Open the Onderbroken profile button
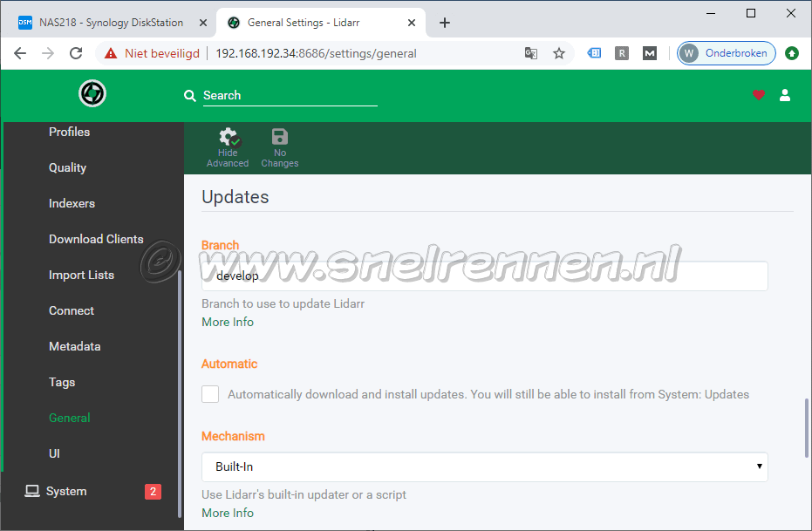Image resolution: width=812 pixels, height=531 pixels. 726,53
